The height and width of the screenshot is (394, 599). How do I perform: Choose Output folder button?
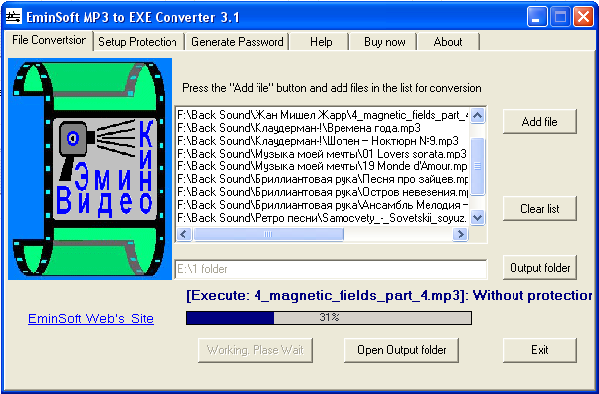click(539, 268)
